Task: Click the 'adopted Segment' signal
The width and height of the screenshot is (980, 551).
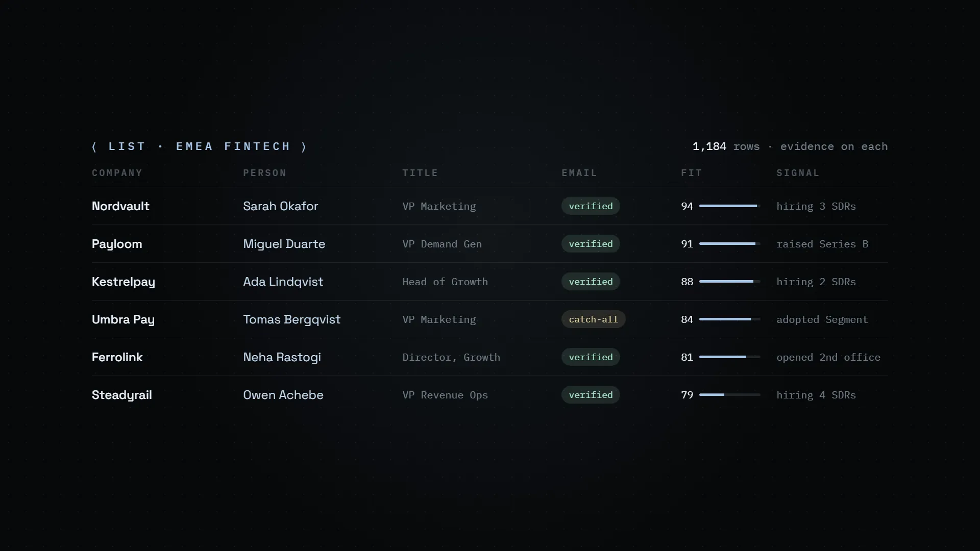Action: click(822, 319)
